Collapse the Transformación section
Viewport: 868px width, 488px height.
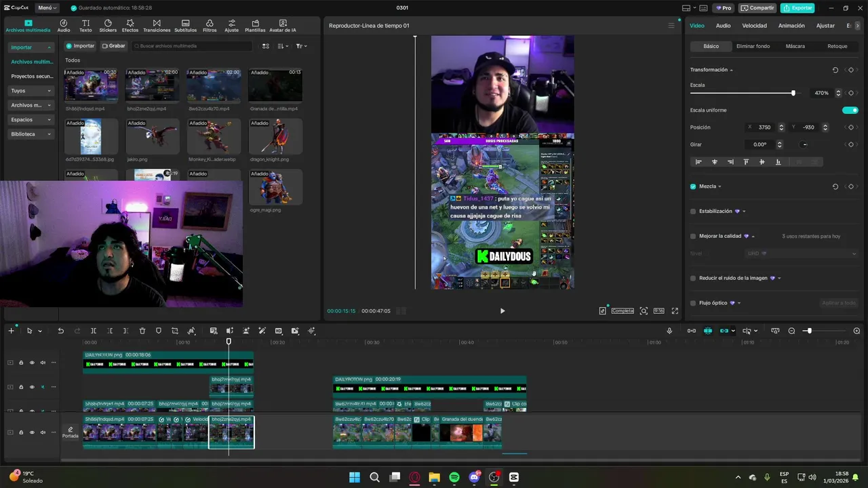tap(731, 70)
